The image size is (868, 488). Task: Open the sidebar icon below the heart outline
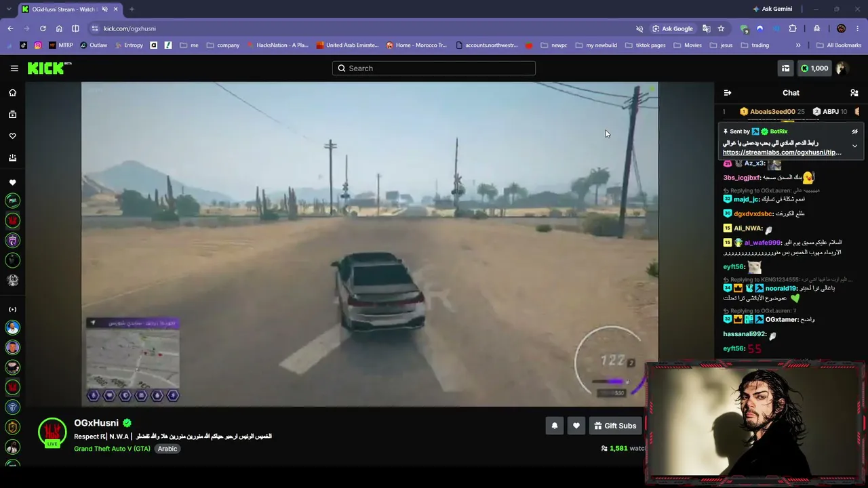(12, 158)
